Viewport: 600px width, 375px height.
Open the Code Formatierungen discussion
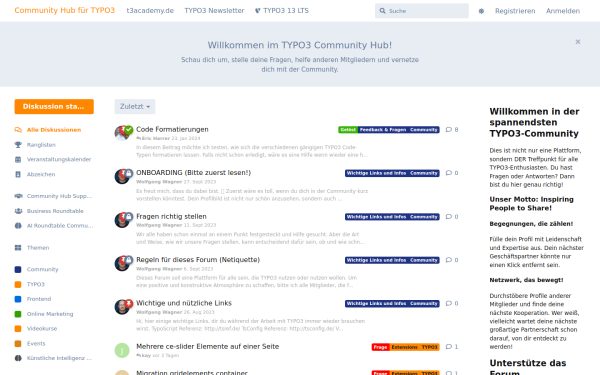tap(172, 129)
